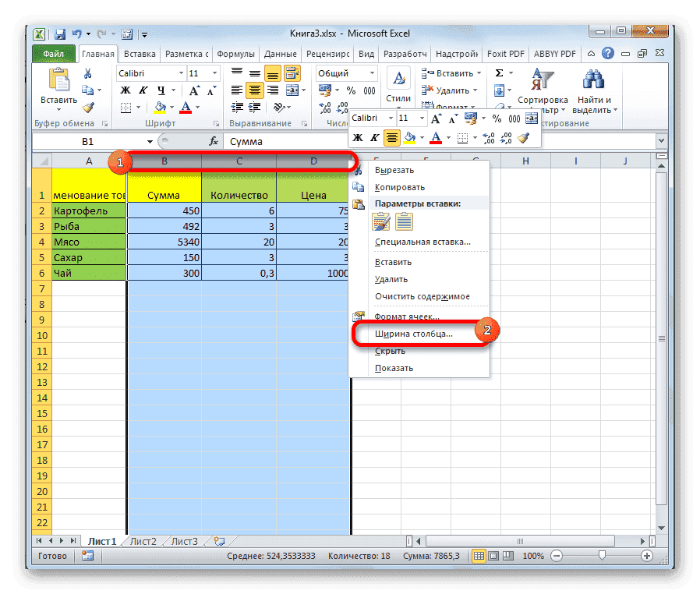700x594 pixels.
Task: Open the green 'Файл' button
Action: [54, 55]
